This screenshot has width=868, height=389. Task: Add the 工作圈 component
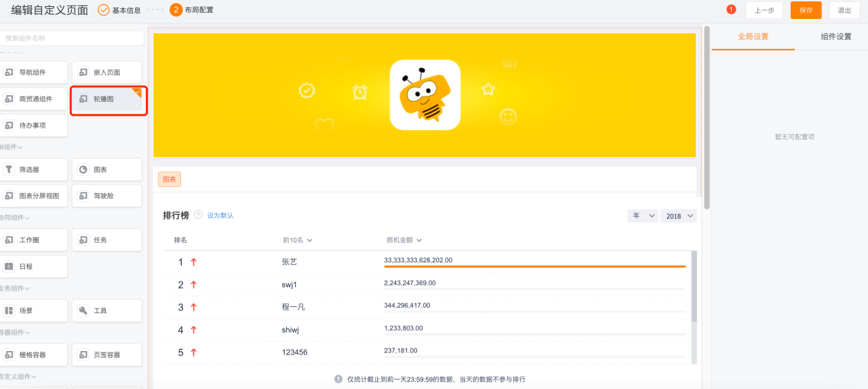[34, 240]
